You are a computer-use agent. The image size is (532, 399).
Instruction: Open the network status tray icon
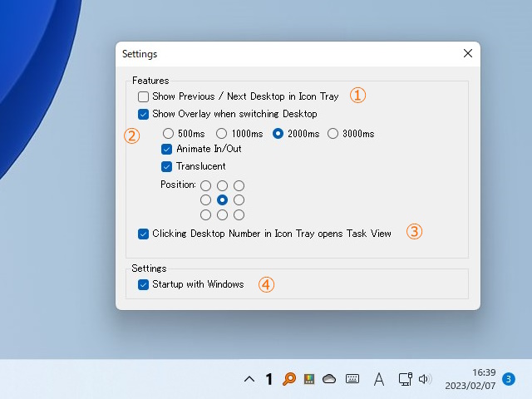click(405, 379)
